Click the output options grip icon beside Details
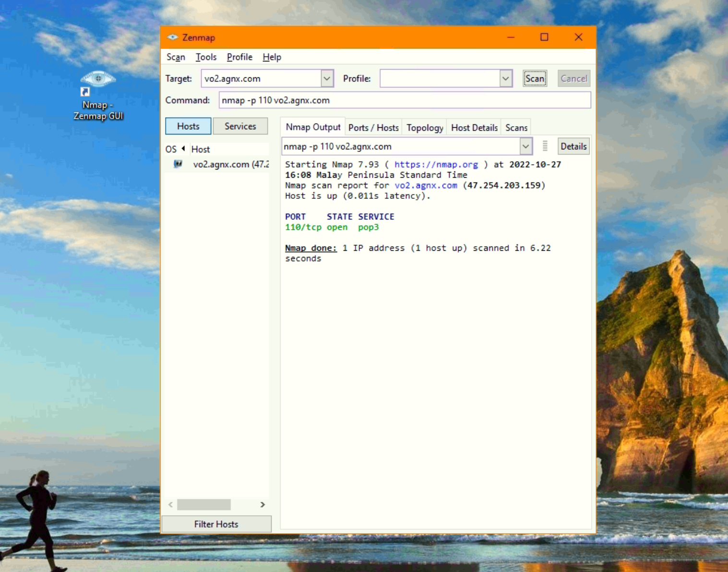 (x=545, y=146)
